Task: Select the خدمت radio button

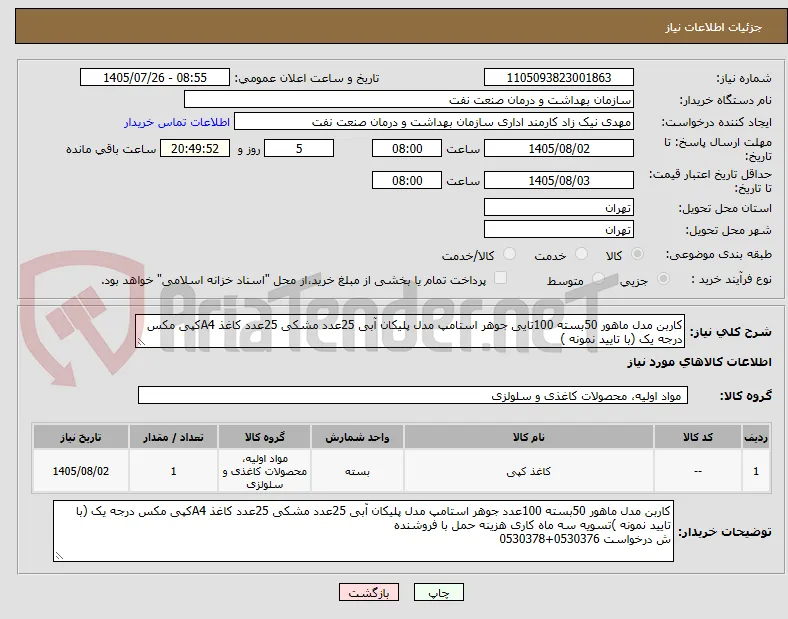Action: click(581, 254)
